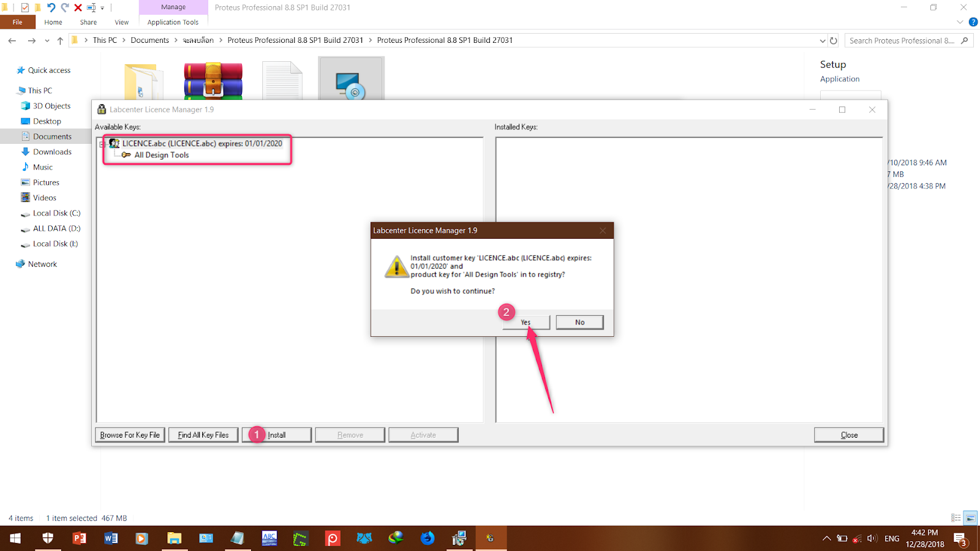Open Desktop in navigation pane

(47, 121)
